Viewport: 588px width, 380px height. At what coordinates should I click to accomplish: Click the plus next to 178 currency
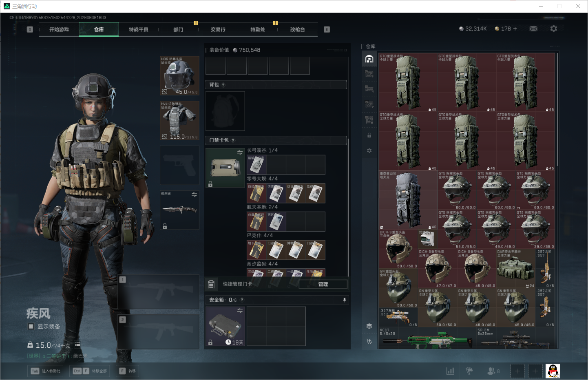click(515, 29)
